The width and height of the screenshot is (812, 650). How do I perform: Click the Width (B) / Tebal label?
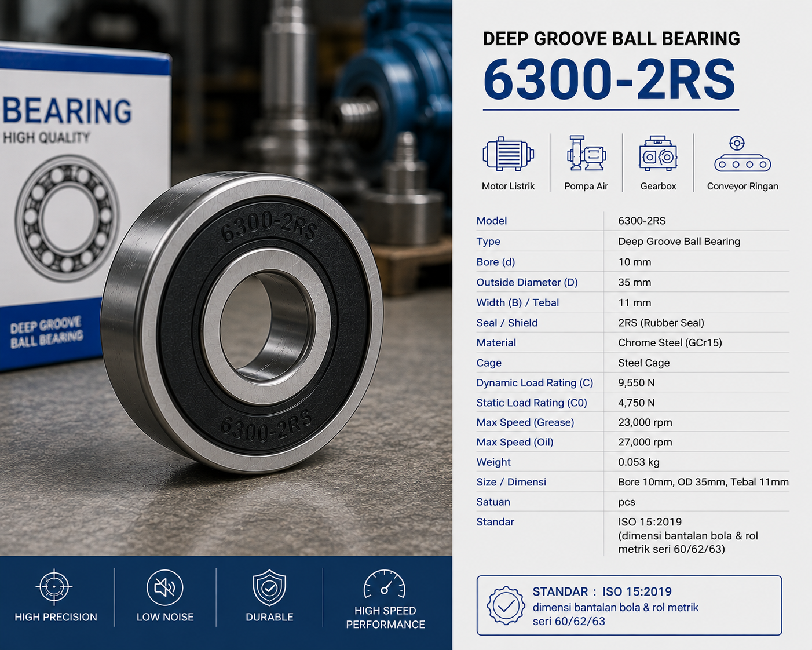[517, 302]
